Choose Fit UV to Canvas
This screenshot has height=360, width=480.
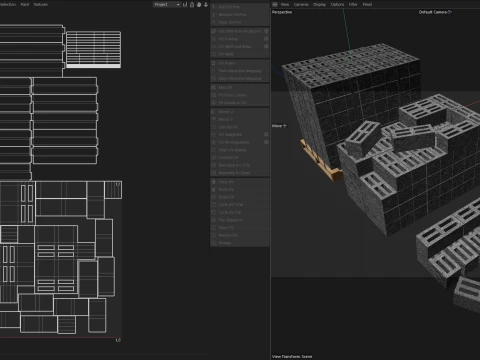(x=240, y=95)
